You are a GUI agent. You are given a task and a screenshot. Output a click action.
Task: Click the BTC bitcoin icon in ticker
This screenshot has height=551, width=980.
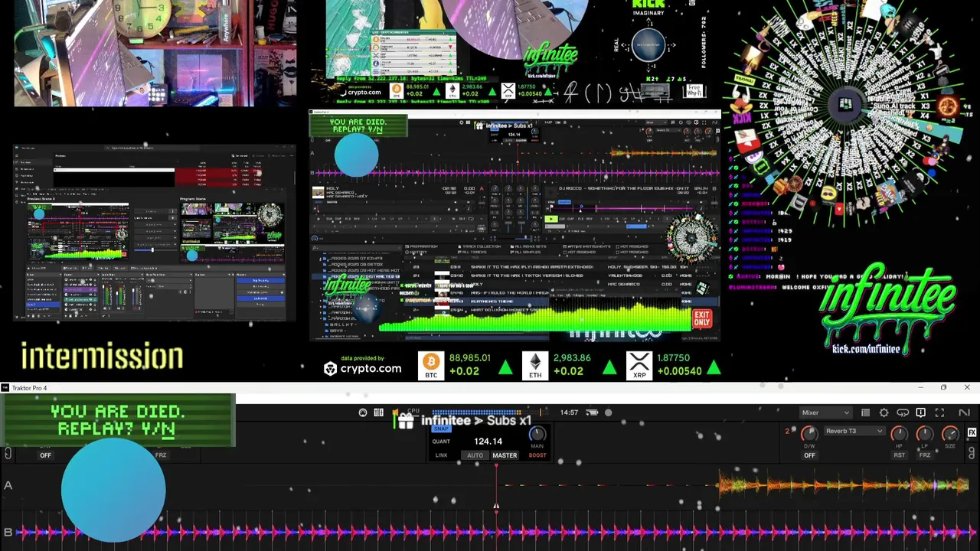tap(431, 365)
